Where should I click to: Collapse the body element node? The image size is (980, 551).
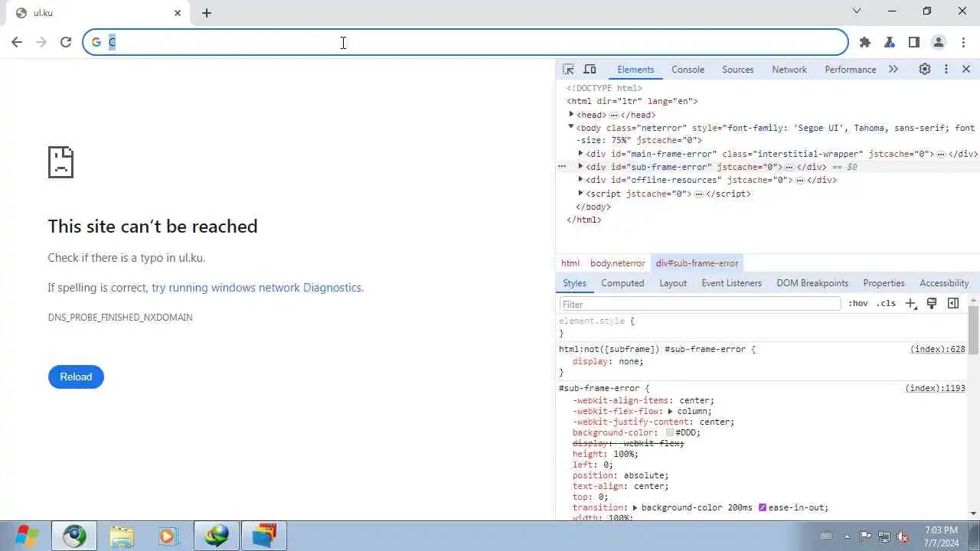pyautogui.click(x=571, y=127)
